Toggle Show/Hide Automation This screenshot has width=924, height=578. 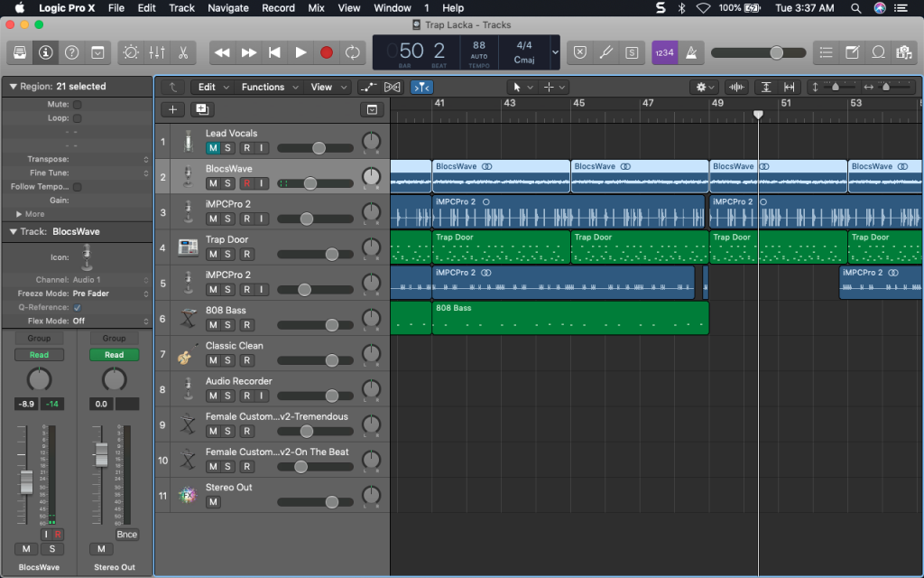click(x=368, y=88)
